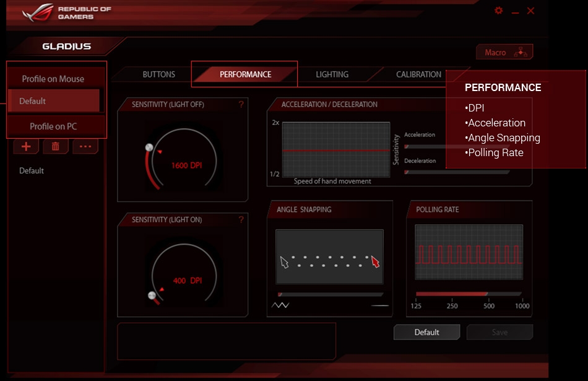Open the Macro editor
This screenshot has height=381, width=588.
click(504, 52)
